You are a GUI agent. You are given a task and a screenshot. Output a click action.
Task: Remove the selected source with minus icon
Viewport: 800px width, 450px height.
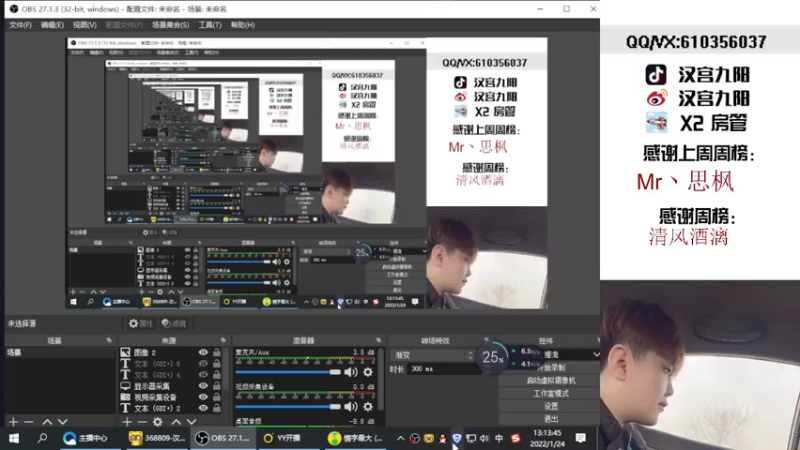tap(142, 422)
